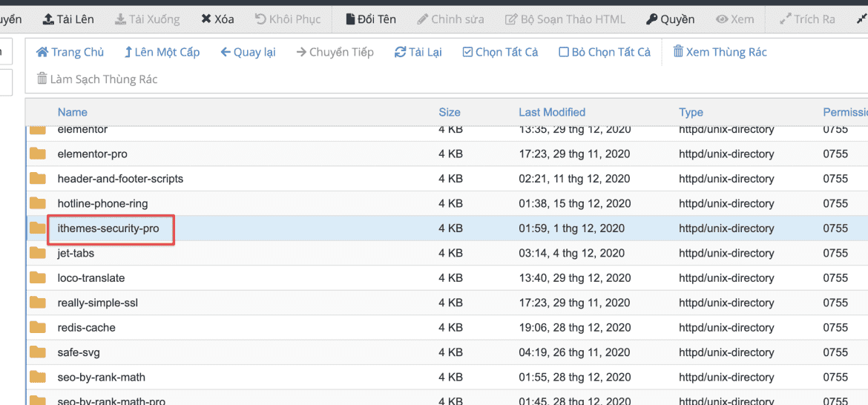Sort by Last Modified column header

[552, 113]
